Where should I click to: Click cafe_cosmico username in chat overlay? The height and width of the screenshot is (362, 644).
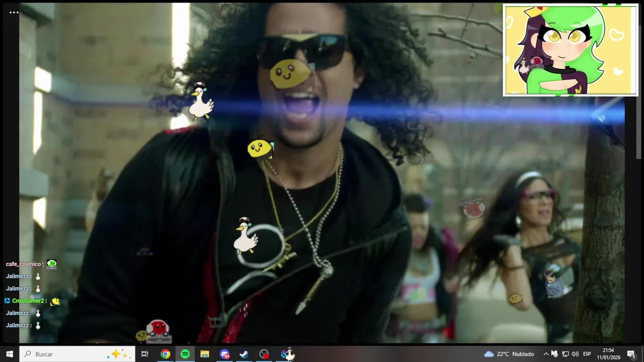pyautogui.click(x=23, y=264)
